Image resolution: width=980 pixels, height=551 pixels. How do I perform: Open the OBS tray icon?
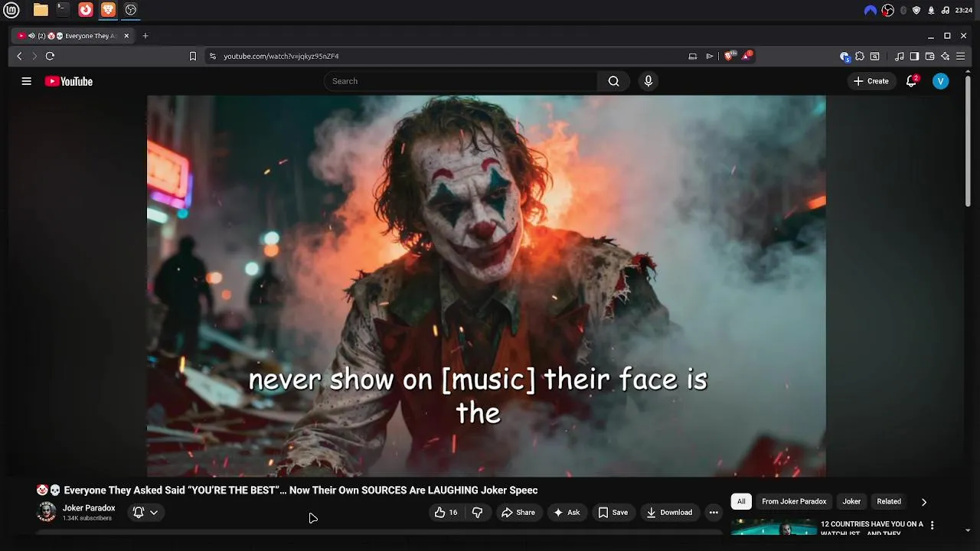[887, 10]
